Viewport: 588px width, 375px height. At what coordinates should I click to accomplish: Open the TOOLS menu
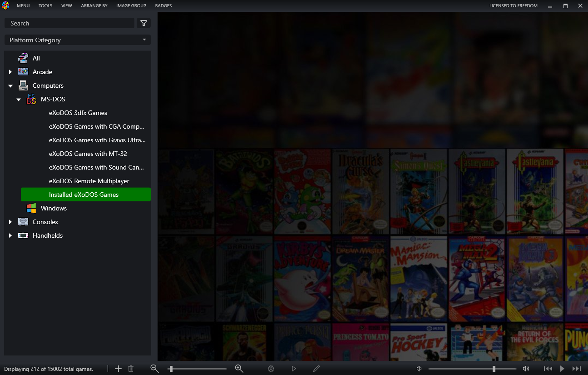[x=45, y=6]
